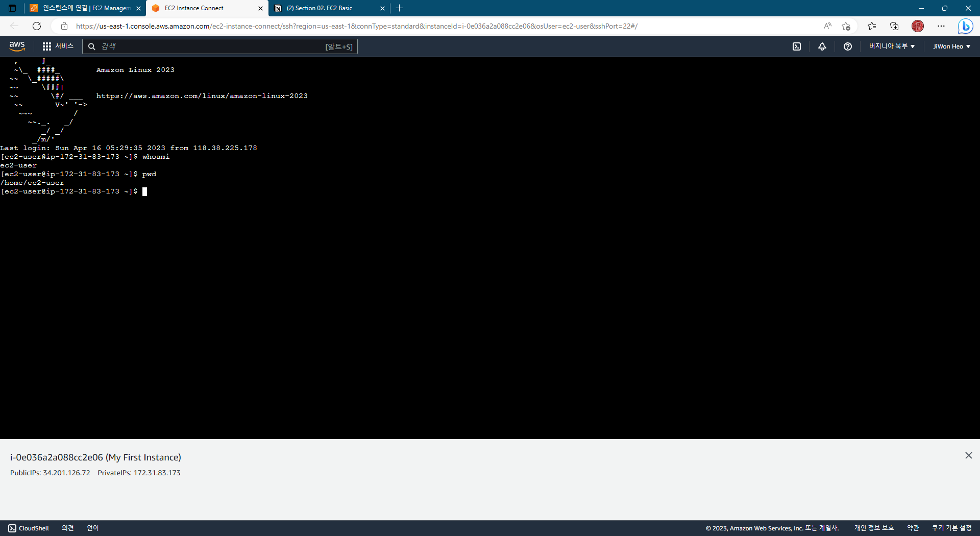Click the PublicIPs 34.201.126.72 text

tap(50, 473)
